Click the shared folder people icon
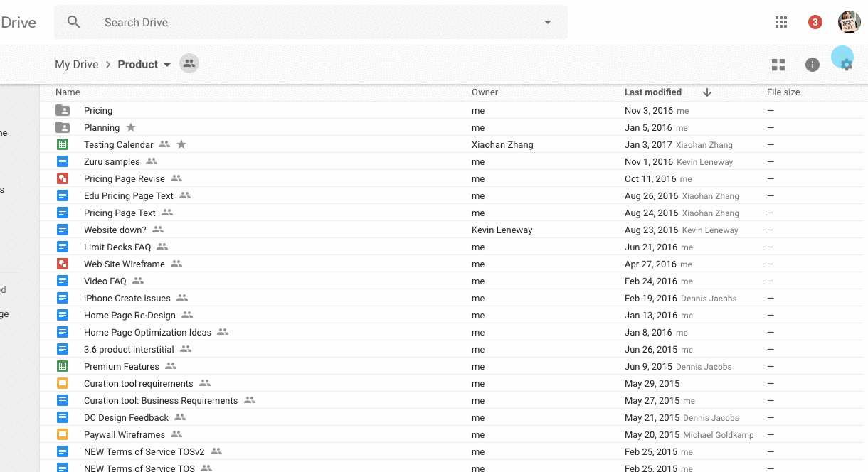Image resolution: width=868 pixels, height=472 pixels. coord(189,64)
